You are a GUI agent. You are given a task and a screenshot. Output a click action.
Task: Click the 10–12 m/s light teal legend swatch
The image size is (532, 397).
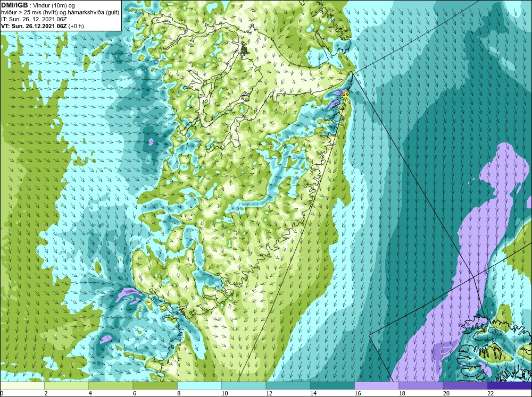[x=244, y=385]
